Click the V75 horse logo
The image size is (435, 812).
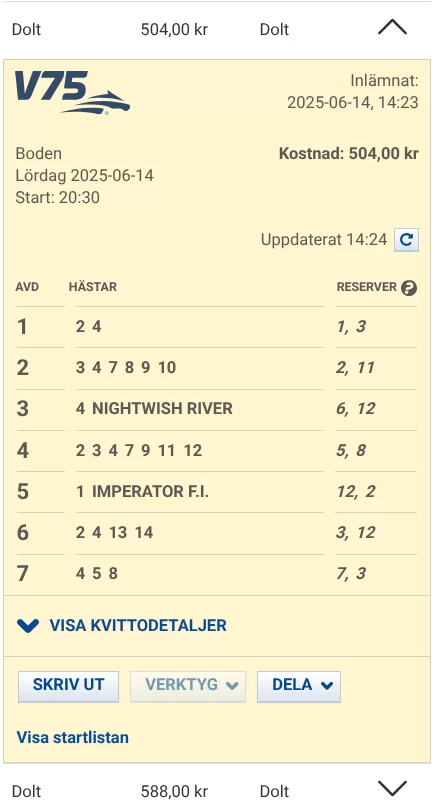click(72, 93)
